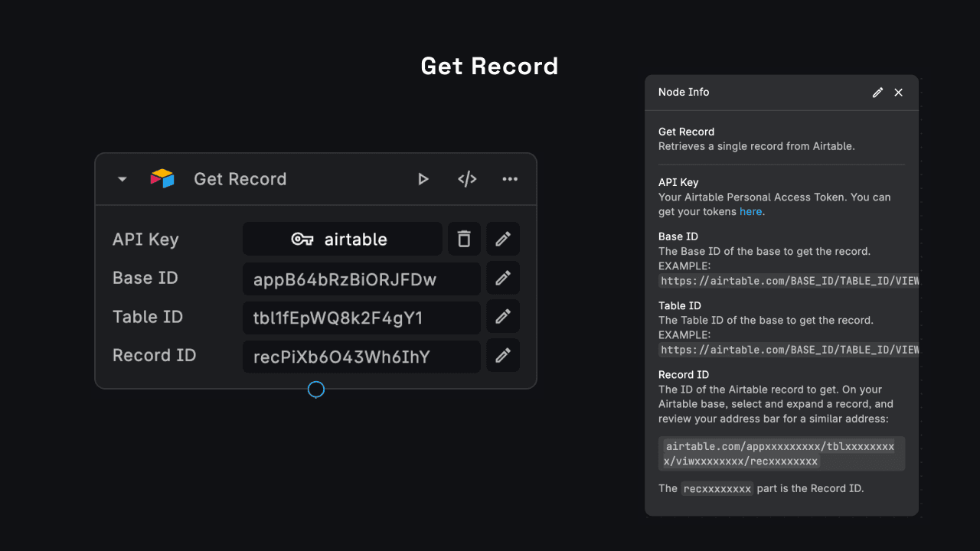Viewport: 980px width, 551px height.
Task: Delete the airtable API key via trash icon
Action: (x=464, y=239)
